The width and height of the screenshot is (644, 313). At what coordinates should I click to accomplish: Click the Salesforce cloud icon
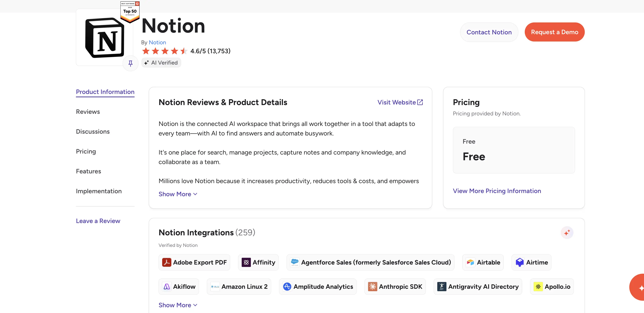(x=295, y=262)
